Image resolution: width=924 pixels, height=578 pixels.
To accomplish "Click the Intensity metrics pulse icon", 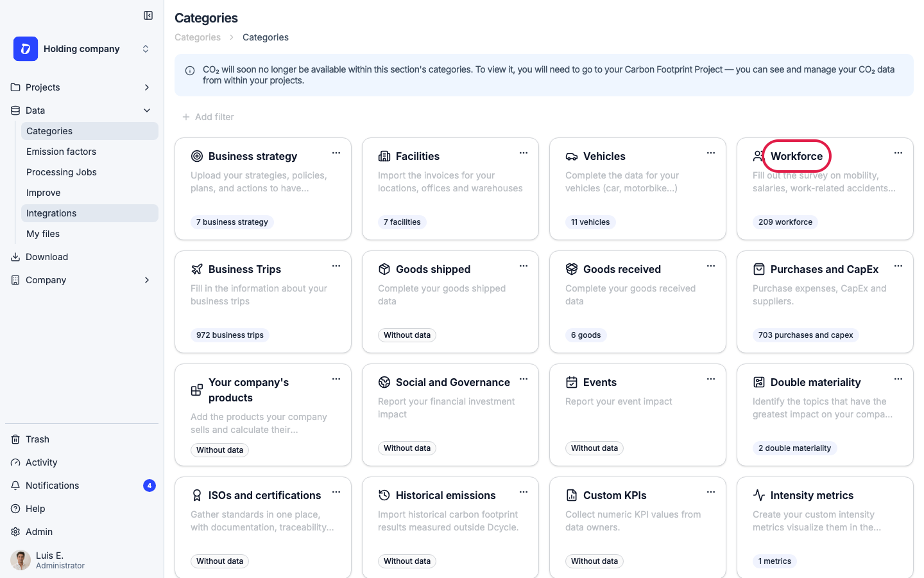I will [759, 495].
